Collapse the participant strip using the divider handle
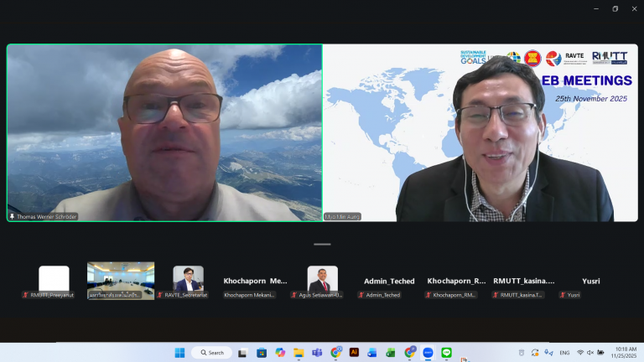The image size is (644, 362). click(322, 245)
